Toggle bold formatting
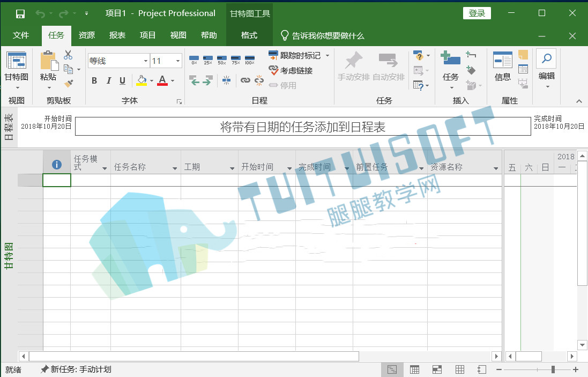 (94, 80)
